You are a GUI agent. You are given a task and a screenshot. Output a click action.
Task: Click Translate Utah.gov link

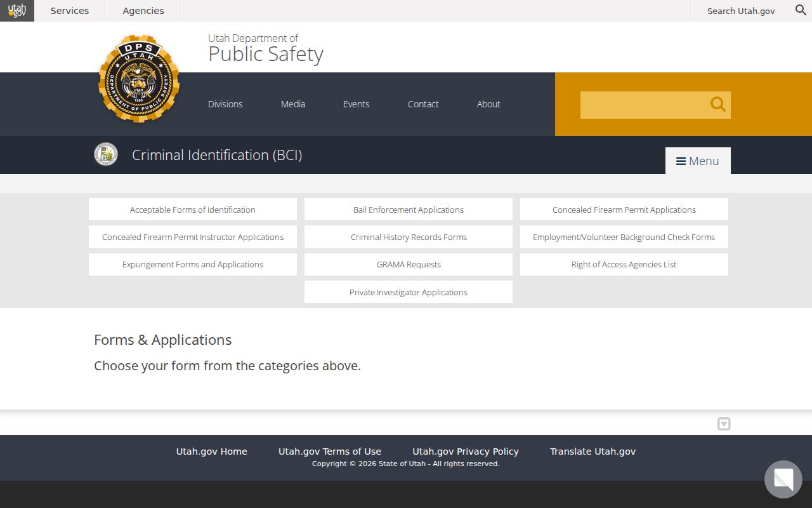[x=593, y=451]
